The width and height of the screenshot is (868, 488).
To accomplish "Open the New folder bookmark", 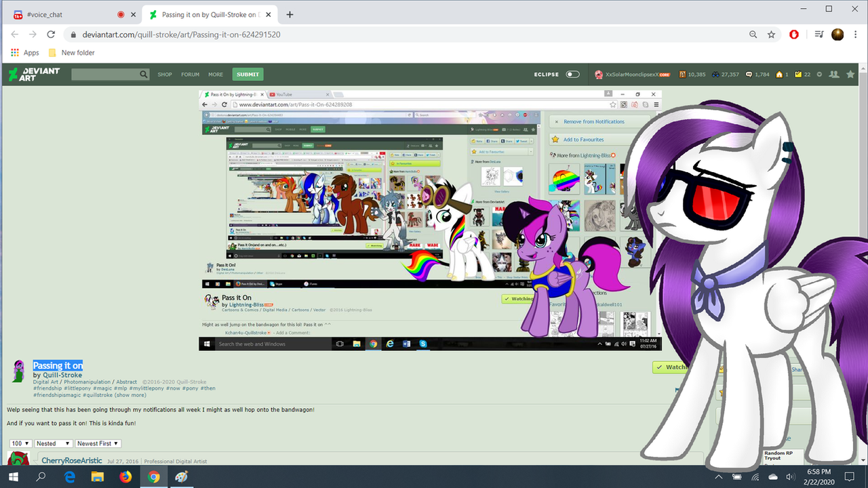I will (72, 52).
